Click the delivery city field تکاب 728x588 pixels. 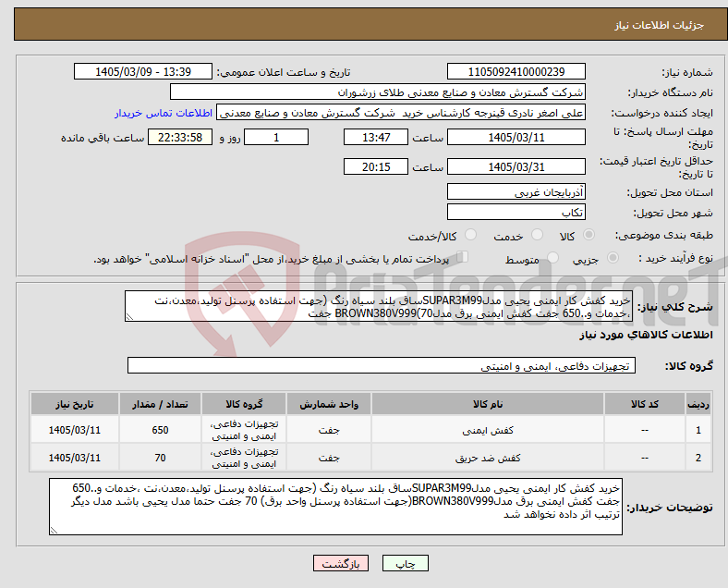(x=516, y=213)
